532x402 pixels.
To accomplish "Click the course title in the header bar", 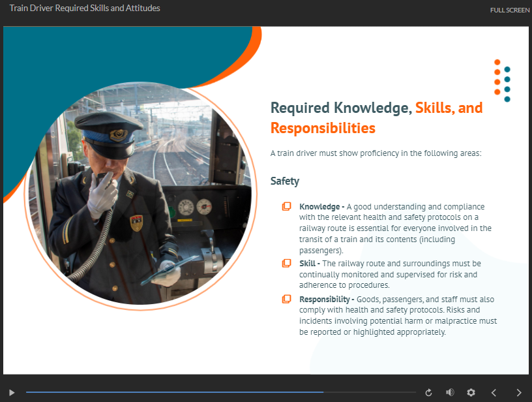I will pyautogui.click(x=83, y=8).
